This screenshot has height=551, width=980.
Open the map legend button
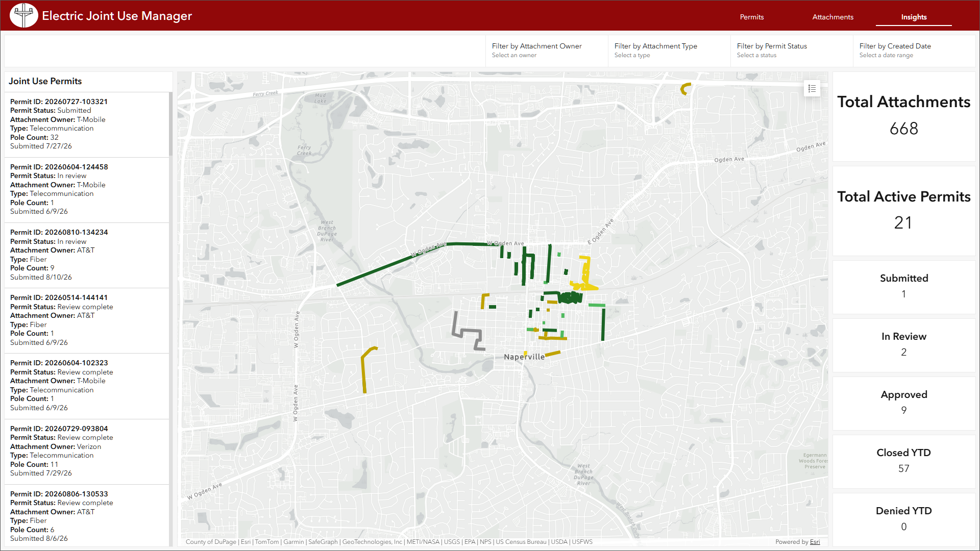[812, 89]
